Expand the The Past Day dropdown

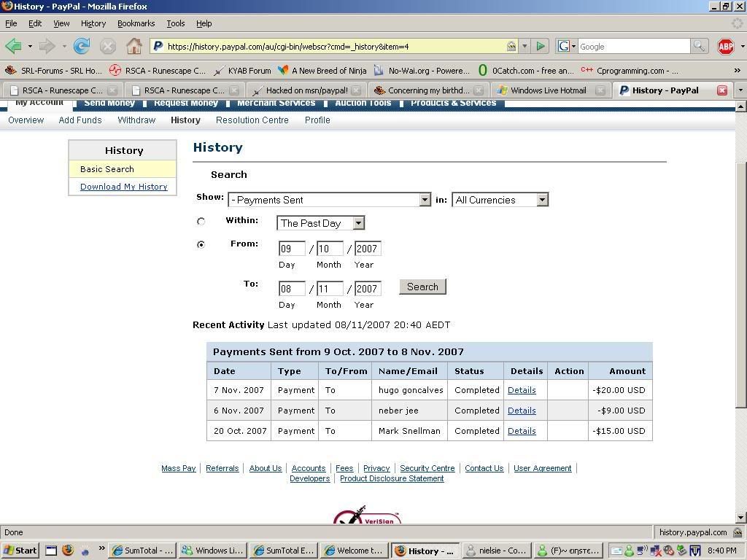click(x=358, y=223)
